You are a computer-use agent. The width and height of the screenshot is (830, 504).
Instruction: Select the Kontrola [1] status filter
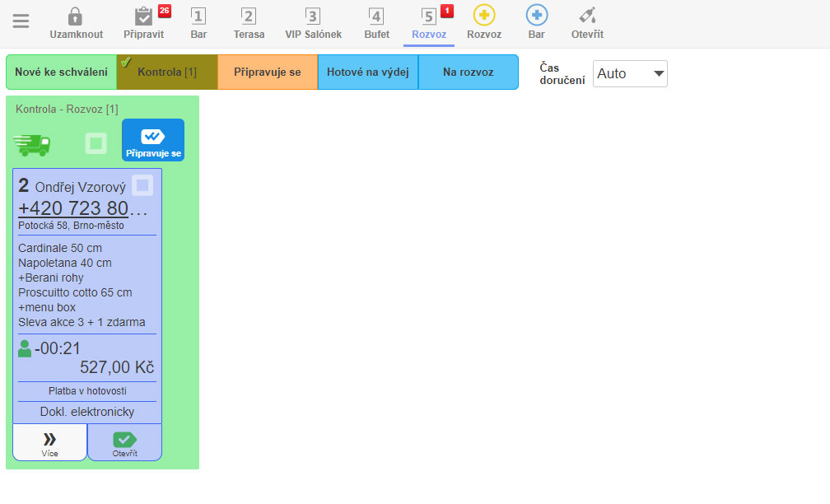pos(167,72)
